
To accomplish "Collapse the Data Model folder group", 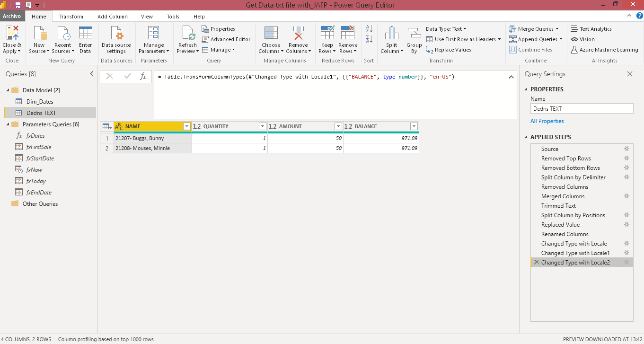I will (x=8, y=90).
